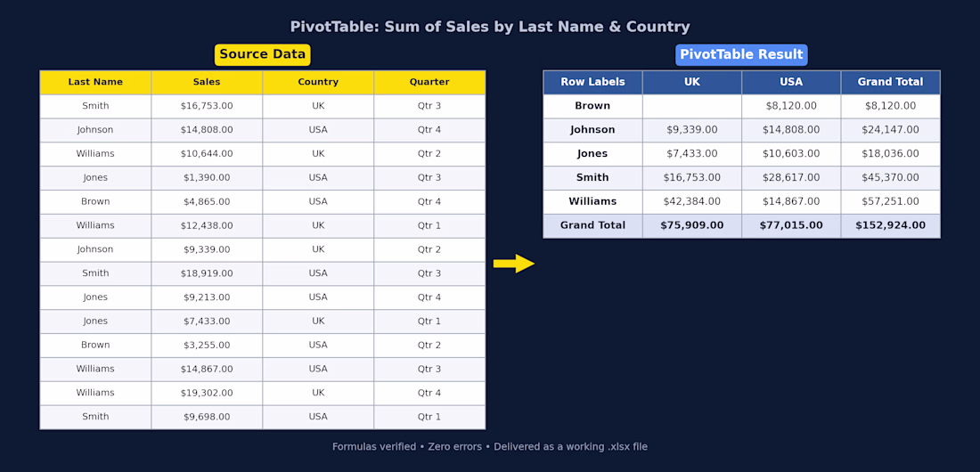This screenshot has height=472, width=980.
Task: Select the Williams UK value $42,384.00
Action: [692, 202]
